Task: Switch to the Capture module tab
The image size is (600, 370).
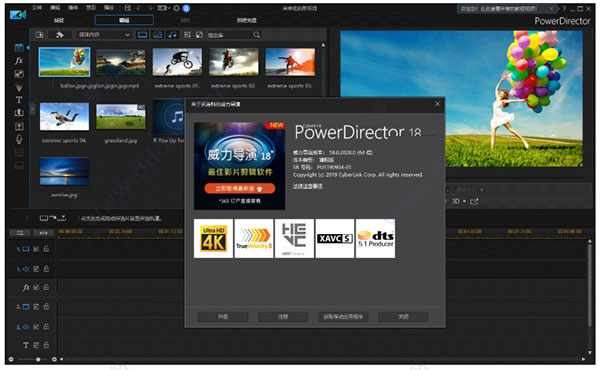Action: coord(59,20)
